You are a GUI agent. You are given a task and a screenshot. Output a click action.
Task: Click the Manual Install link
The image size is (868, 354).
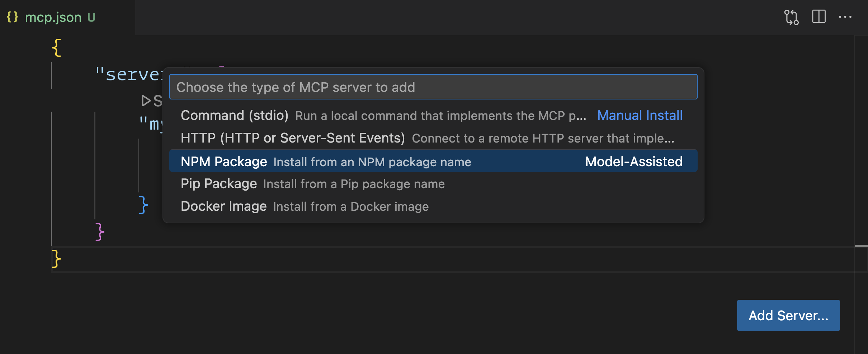pyautogui.click(x=640, y=115)
